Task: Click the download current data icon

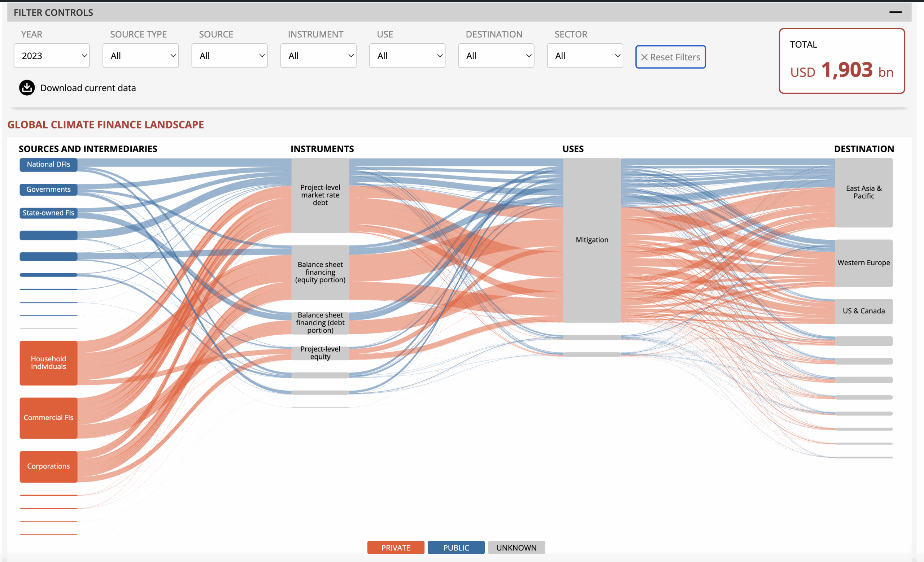Action: tap(27, 88)
